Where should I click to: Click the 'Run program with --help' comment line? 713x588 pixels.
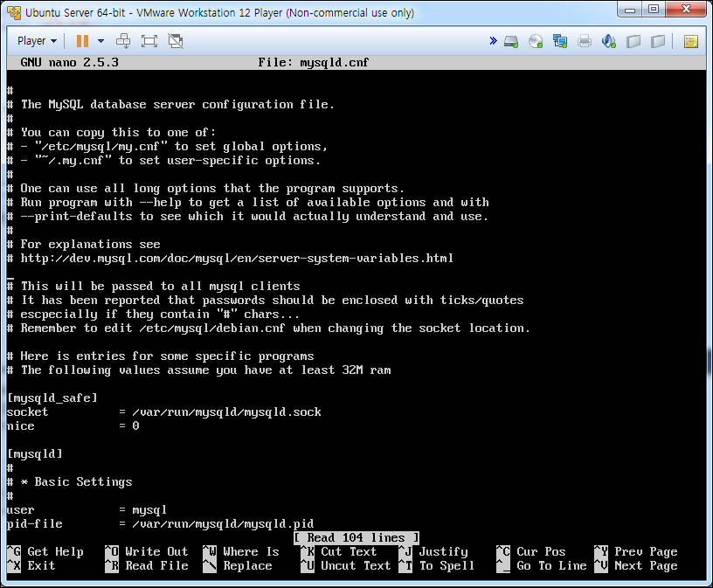tap(248, 203)
